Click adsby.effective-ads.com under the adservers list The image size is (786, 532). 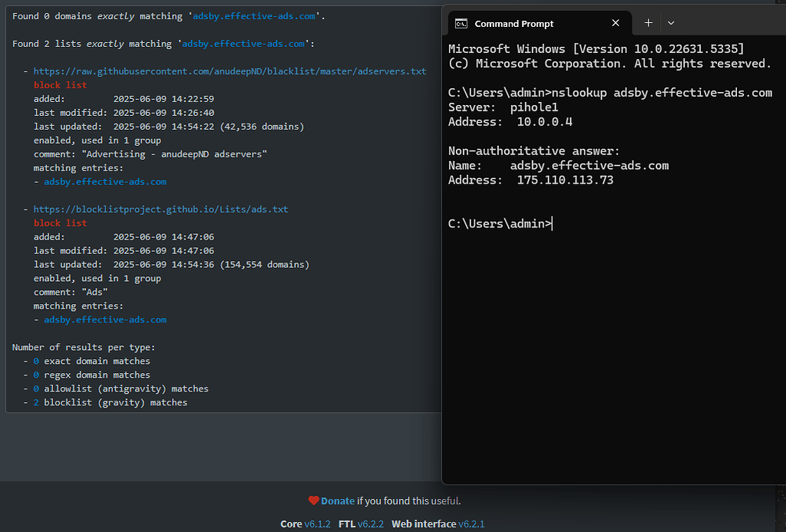click(104, 181)
